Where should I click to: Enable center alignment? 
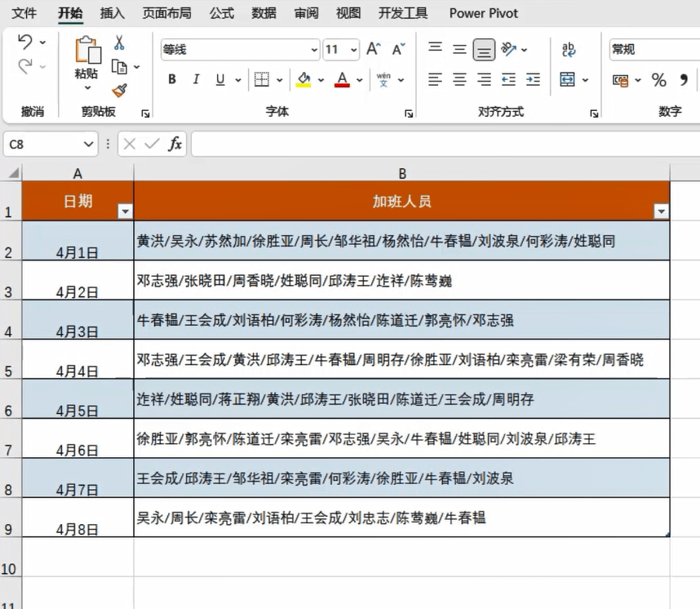point(460,80)
